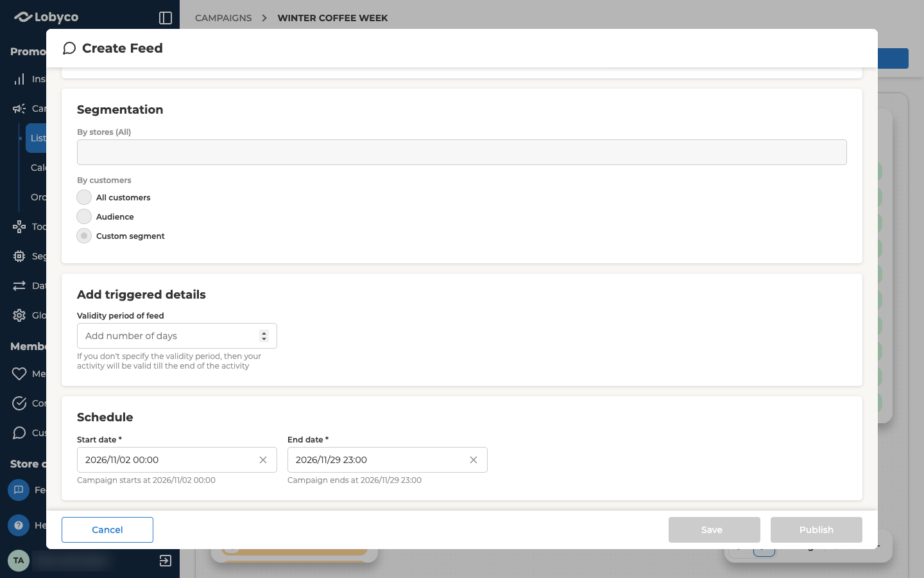Open the End date field

(x=388, y=460)
